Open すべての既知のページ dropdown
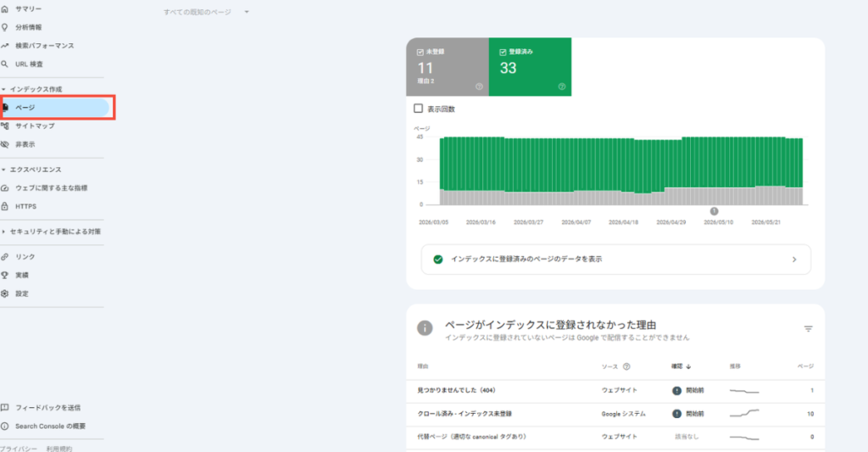Viewport: 868px width, 452px height. tap(206, 12)
